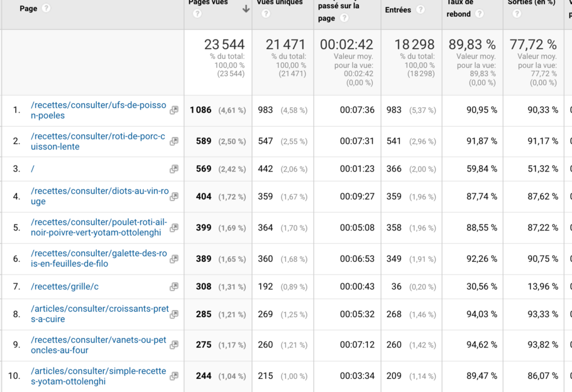
Task: Sort by Pages vues descending arrow
Action: point(246,9)
